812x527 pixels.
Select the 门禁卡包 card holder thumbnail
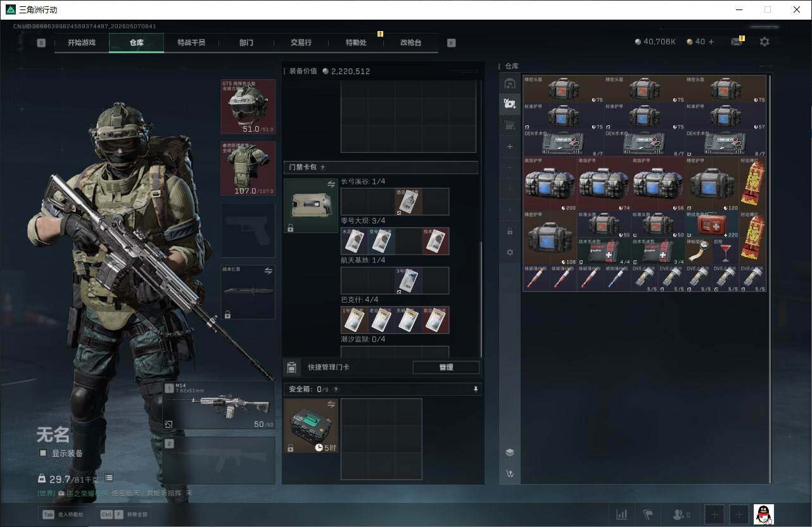pos(311,205)
